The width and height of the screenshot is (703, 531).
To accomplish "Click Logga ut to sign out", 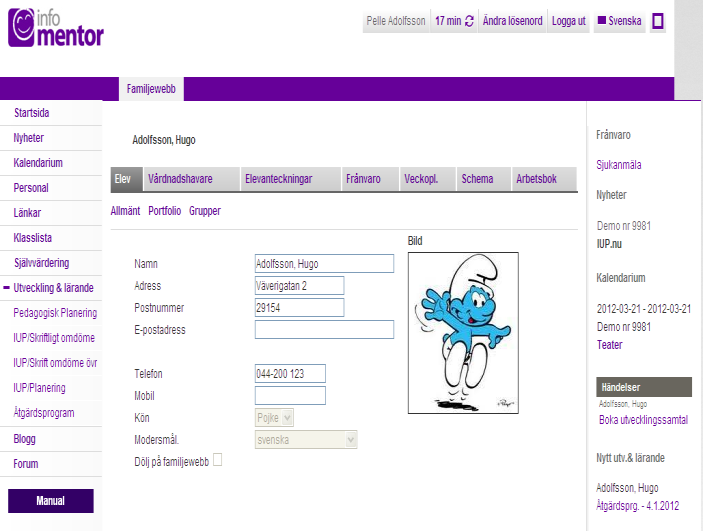I will [x=568, y=21].
